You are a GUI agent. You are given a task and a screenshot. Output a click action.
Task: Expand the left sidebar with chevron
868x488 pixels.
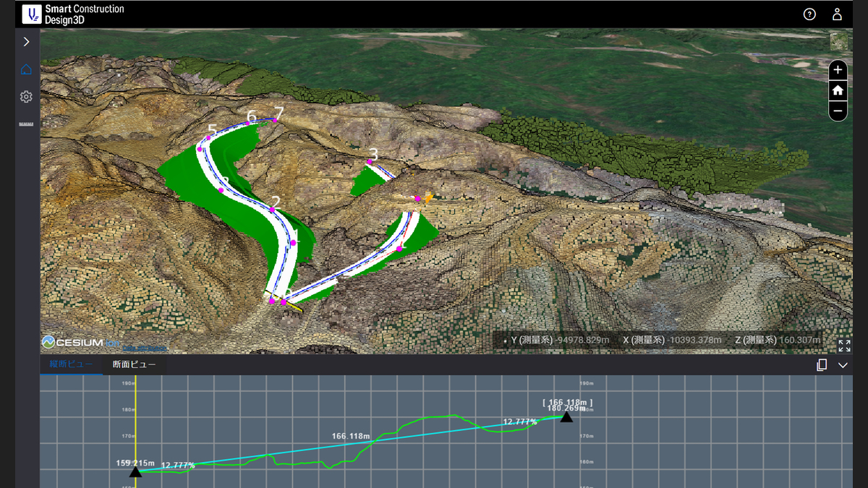pos(26,42)
